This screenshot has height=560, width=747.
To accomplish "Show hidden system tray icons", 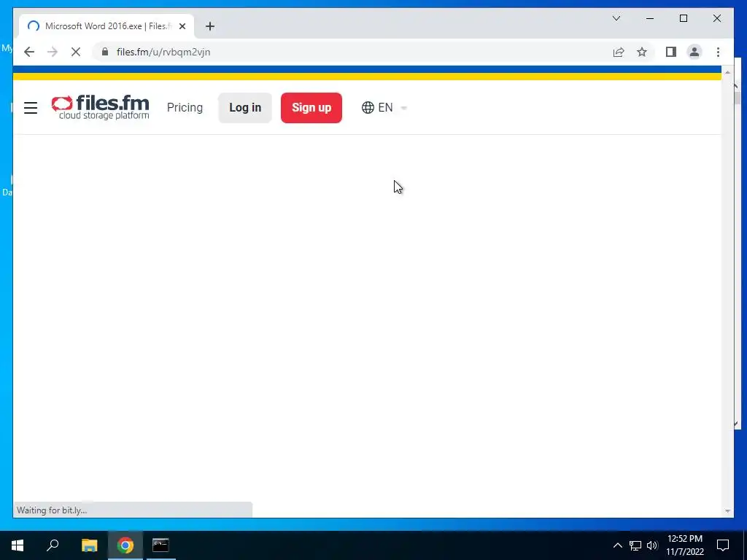I will [x=617, y=545].
